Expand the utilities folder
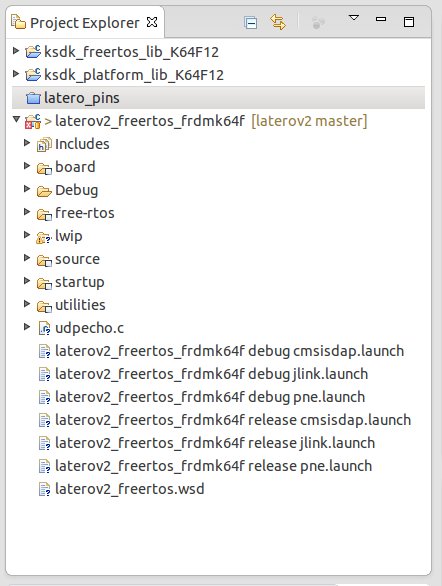442x586 pixels. point(27,304)
